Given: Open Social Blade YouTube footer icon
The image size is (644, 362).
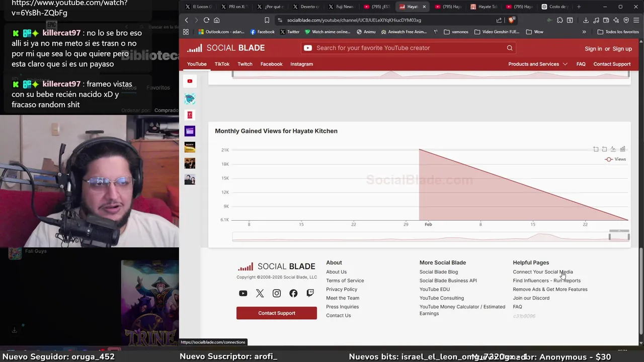Looking at the screenshot, I should pos(243,293).
